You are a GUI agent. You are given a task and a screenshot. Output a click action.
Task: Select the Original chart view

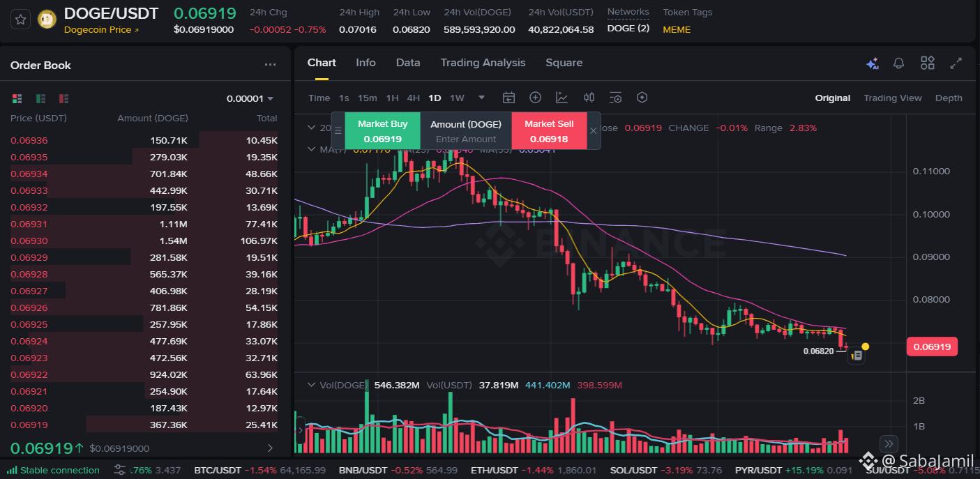(833, 98)
